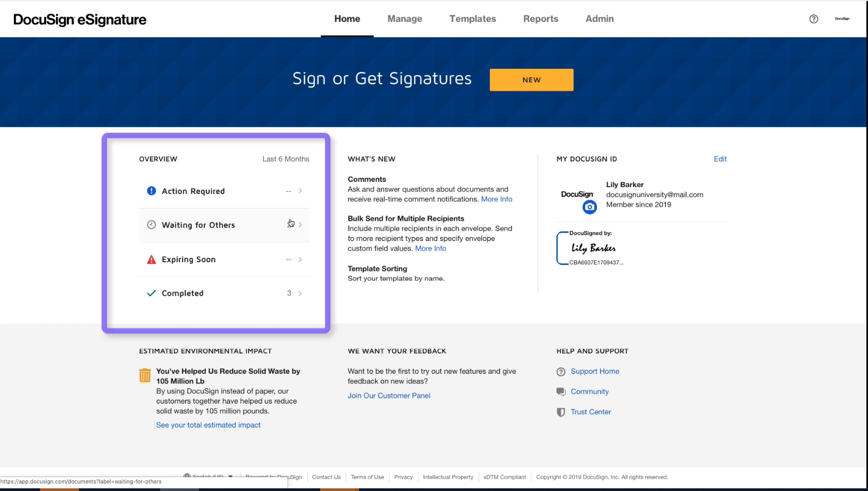Click the Support Home question icon
The image size is (868, 491).
(561, 372)
